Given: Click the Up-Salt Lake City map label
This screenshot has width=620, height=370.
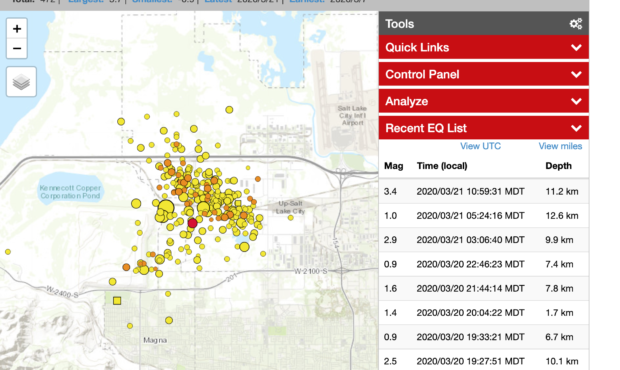Looking at the screenshot, I should (x=290, y=207).
